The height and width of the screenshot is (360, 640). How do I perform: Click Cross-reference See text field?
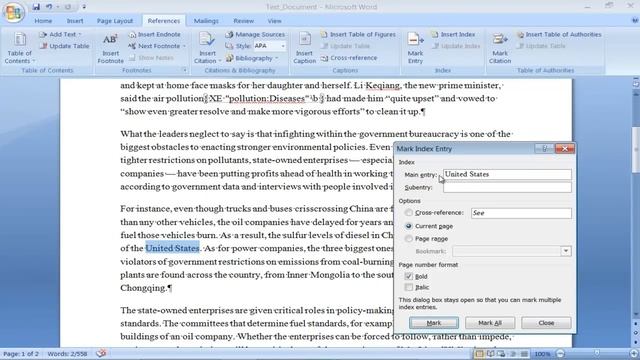(521, 213)
